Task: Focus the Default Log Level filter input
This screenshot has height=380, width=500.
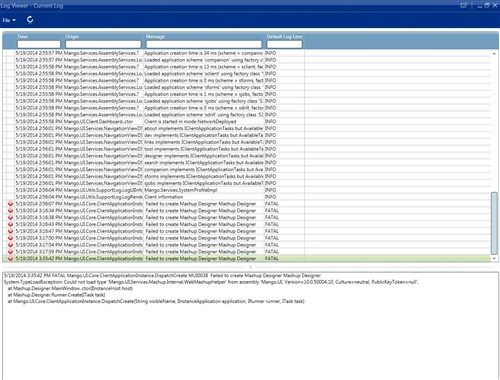Action: [x=284, y=44]
